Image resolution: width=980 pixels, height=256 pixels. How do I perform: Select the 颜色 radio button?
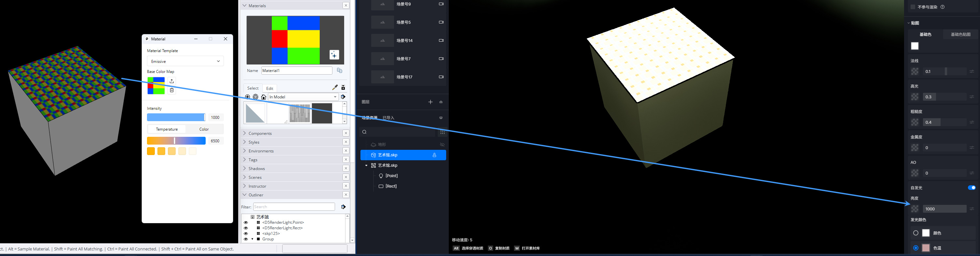tap(916, 233)
